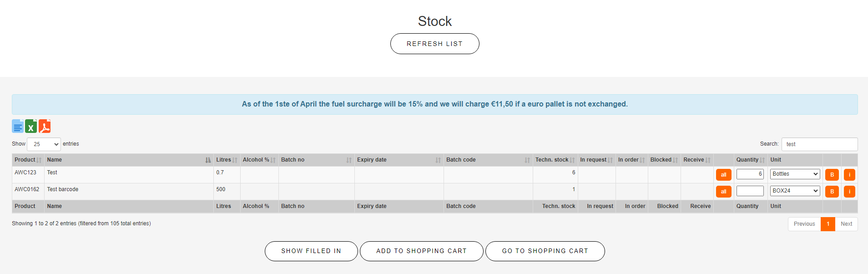Screen dimensions: 868x274
Task: Open the Show entries count dropdown
Action: click(44, 144)
